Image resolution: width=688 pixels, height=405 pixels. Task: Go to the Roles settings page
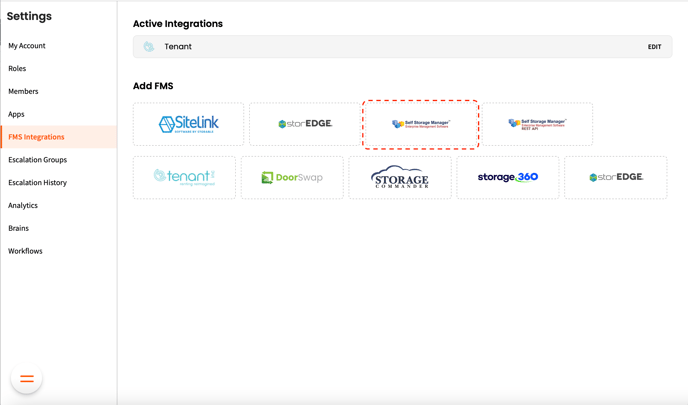pos(17,69)
